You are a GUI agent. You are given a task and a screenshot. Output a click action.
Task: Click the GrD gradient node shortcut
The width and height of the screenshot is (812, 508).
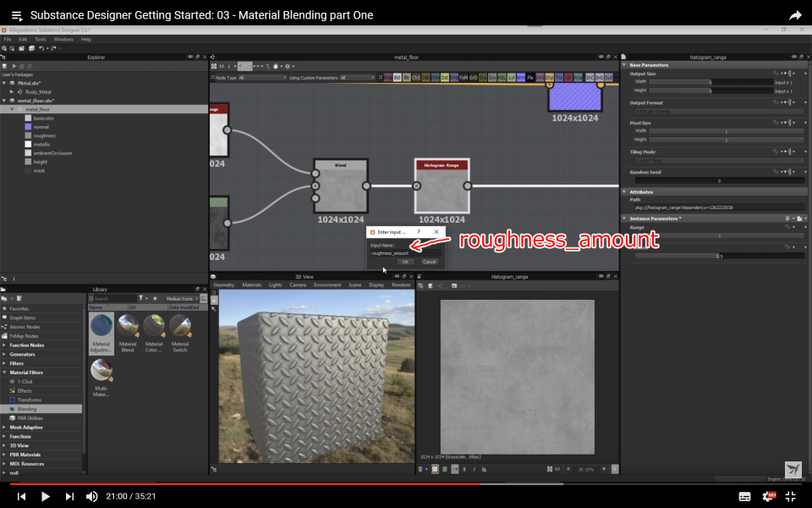(x=473, y=77)
